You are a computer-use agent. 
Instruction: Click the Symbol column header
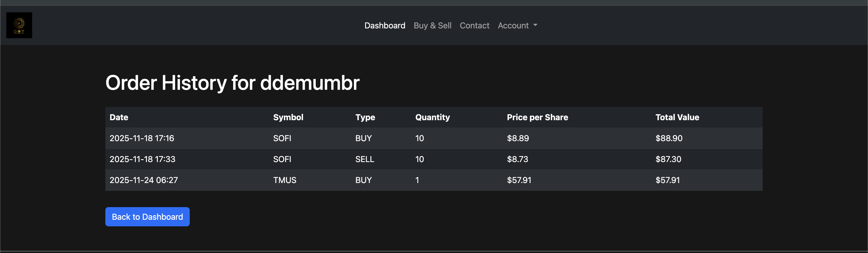288,117
